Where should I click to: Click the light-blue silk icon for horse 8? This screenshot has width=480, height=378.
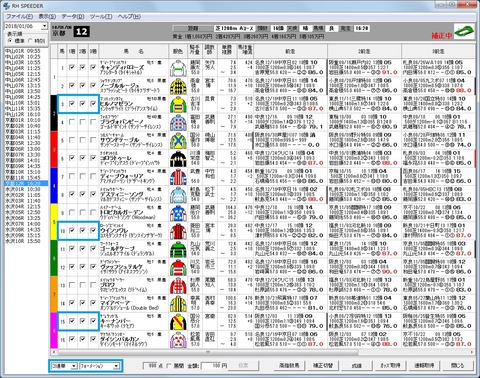(178, 195)
